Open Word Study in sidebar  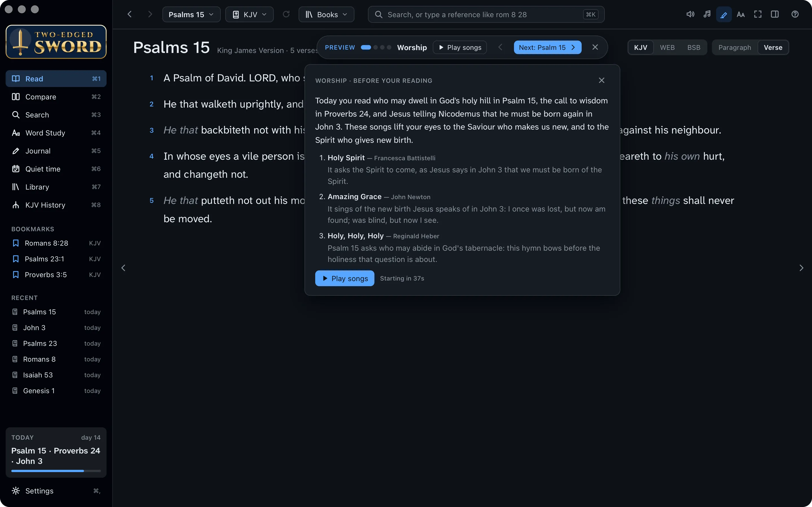pos(56,133)
